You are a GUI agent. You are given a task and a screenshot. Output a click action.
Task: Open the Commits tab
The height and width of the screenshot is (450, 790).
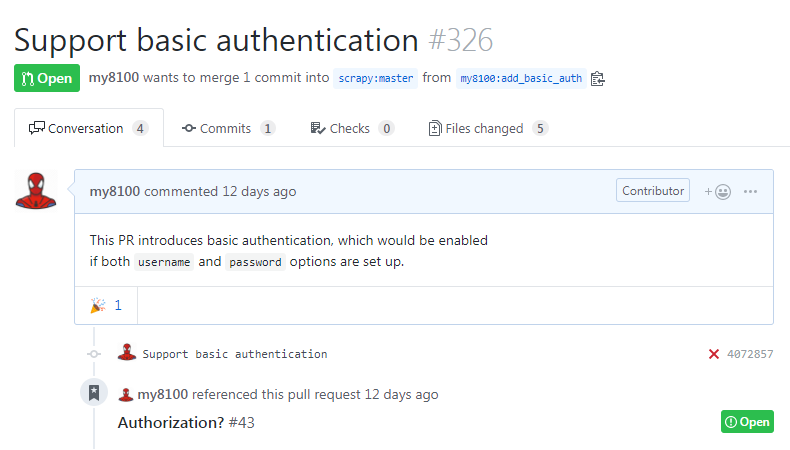click(x=227, y=129)
